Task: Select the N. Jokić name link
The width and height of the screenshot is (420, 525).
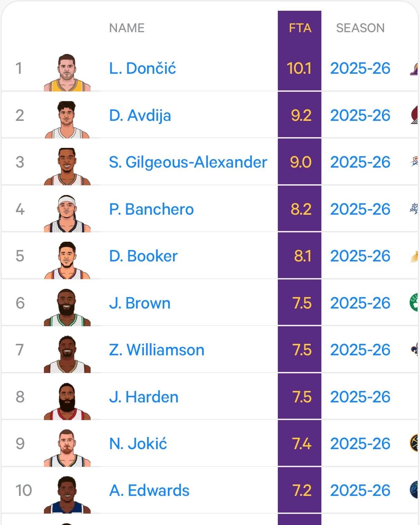Action: 138,444
